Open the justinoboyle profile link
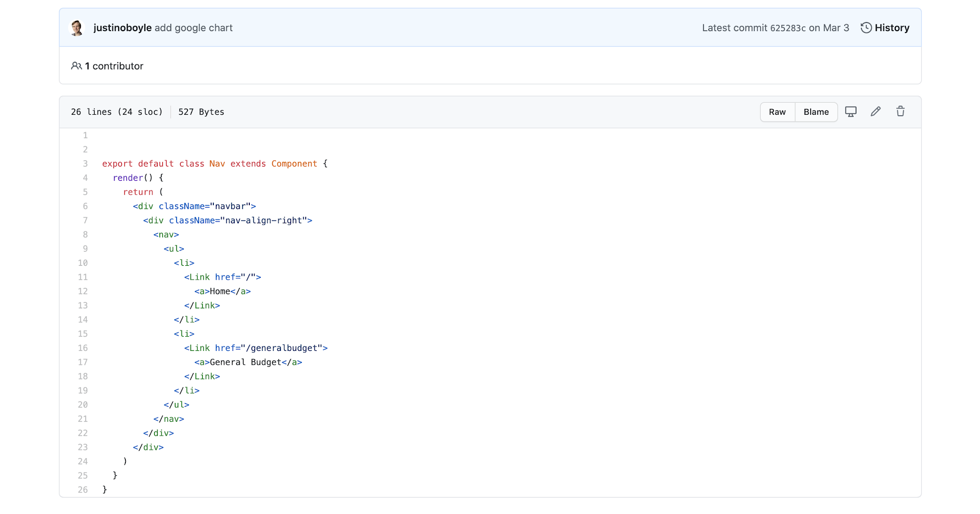The image size is (980, 514). point(122,28)
